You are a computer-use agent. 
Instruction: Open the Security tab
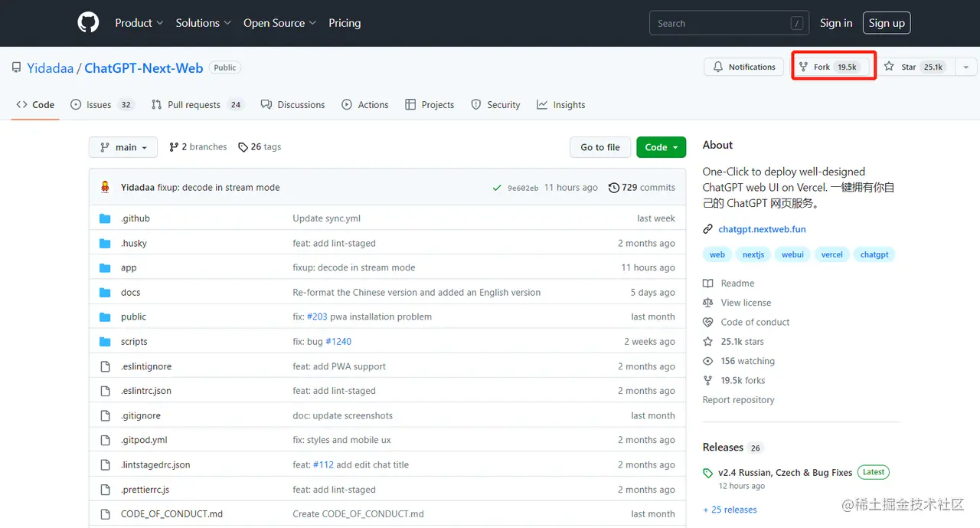click(495, 104)
